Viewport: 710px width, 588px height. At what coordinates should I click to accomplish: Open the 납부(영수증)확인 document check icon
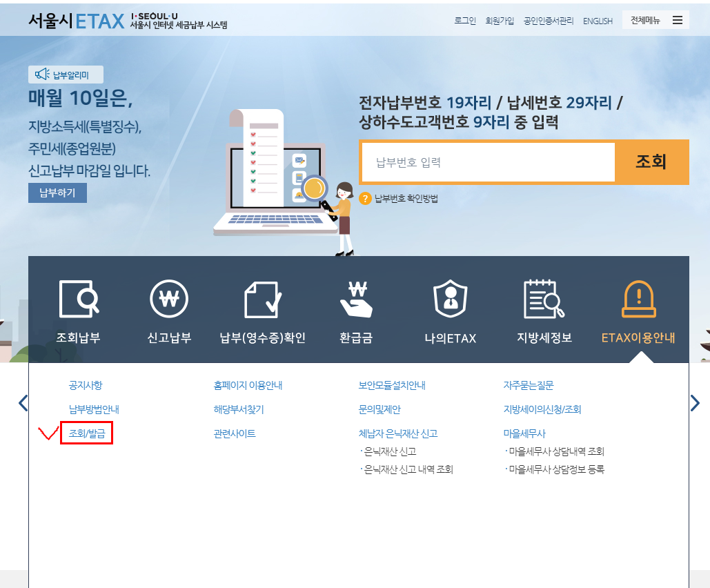coord(263,299)
